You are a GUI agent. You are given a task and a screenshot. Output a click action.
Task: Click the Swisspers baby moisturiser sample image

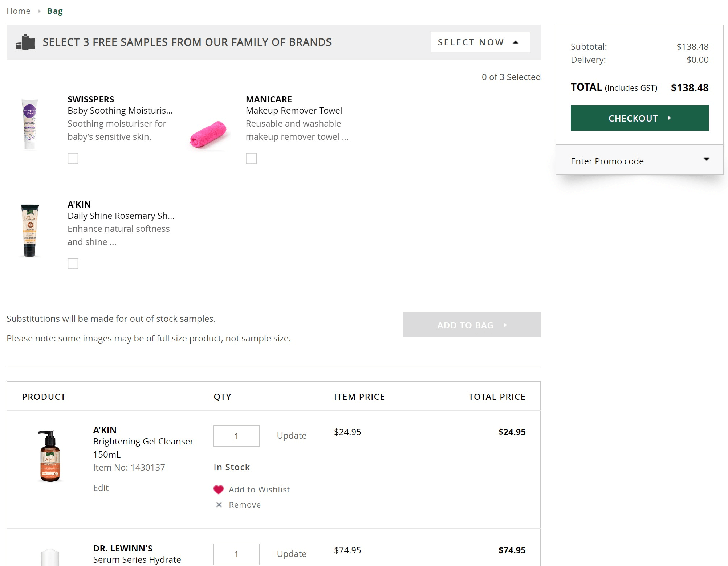30,124
